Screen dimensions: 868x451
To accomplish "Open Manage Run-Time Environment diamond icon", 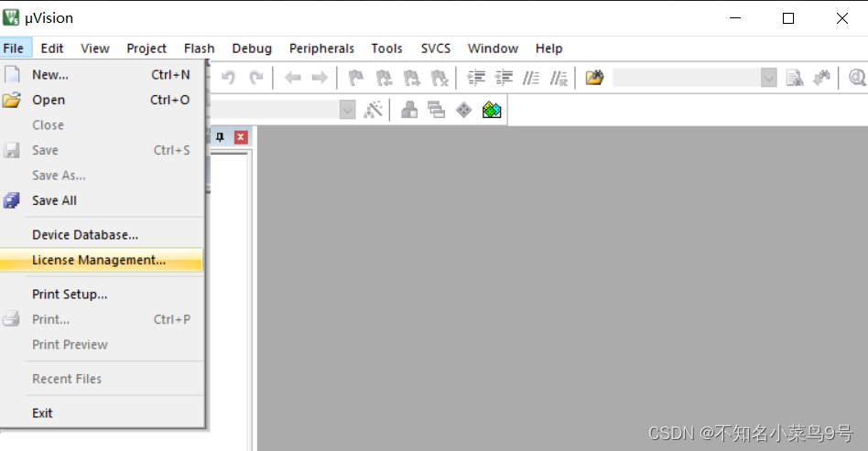I will (464, 110).
